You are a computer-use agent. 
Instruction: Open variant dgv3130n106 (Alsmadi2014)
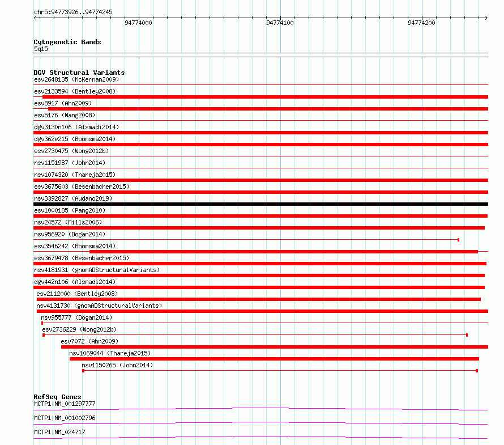pyautogui.click(x=76, y=127)
